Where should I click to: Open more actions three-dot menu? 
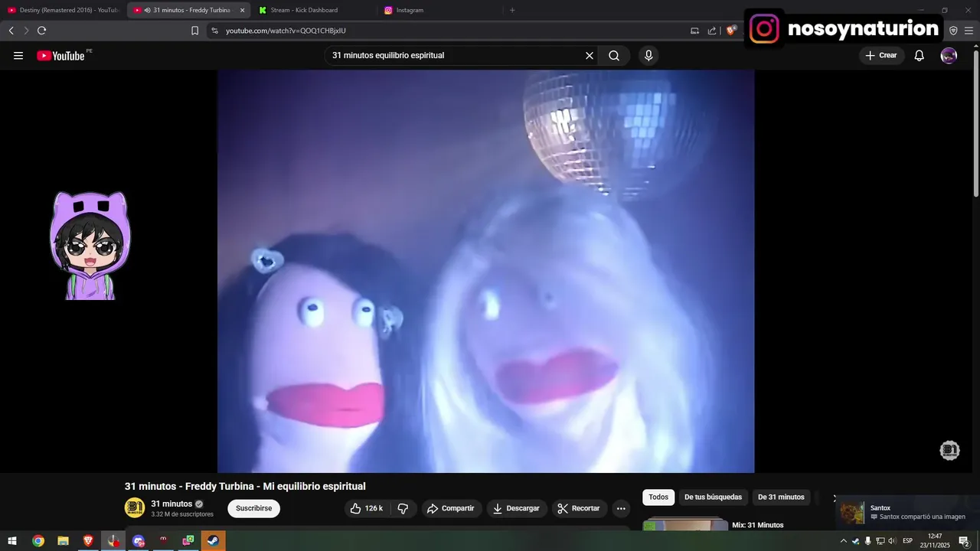pos(621,508)
